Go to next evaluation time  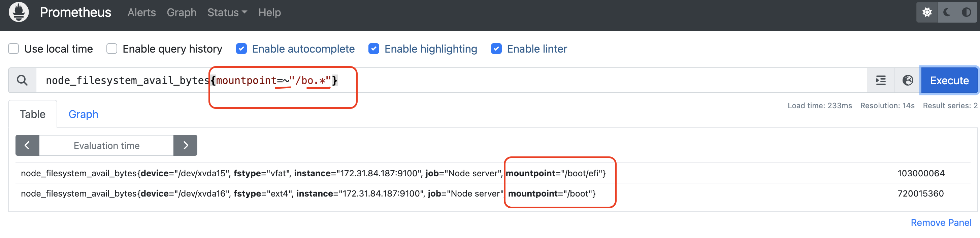[185, 146]
